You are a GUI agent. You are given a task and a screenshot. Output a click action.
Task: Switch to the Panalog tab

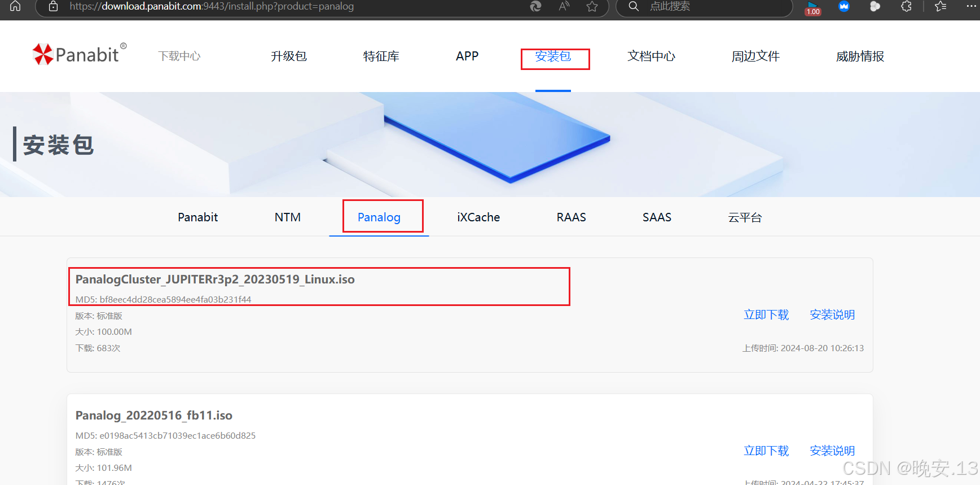click(379, 217)
